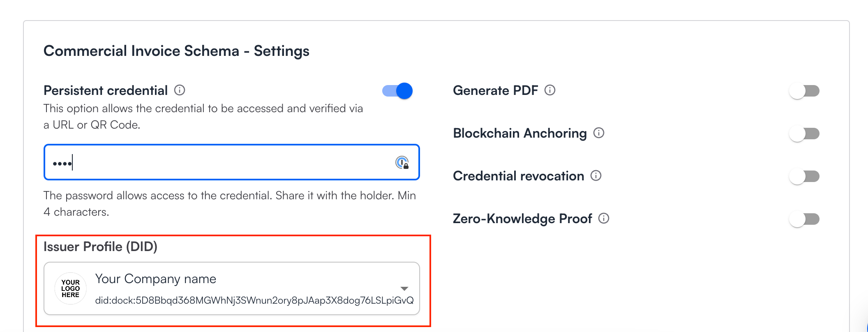Disable the Persistent credential toggle
This screenshot has width=868, height=332.
click(397, 91)
